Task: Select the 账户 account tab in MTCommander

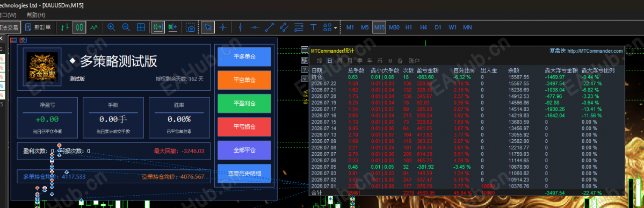Action: [414, 61]
